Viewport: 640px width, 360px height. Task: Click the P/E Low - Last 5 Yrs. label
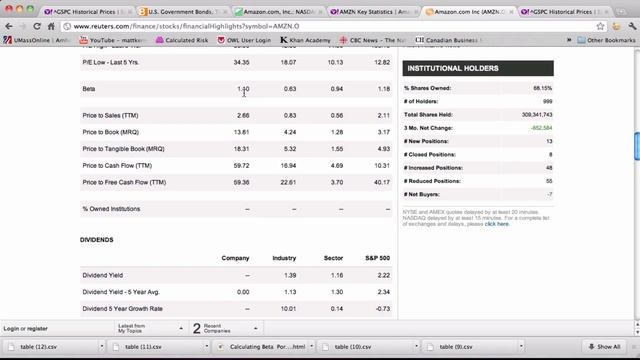tap(110, 62)
